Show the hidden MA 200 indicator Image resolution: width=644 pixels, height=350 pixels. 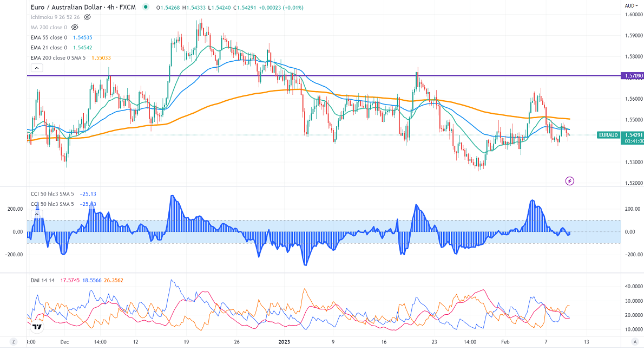[75, 27]
